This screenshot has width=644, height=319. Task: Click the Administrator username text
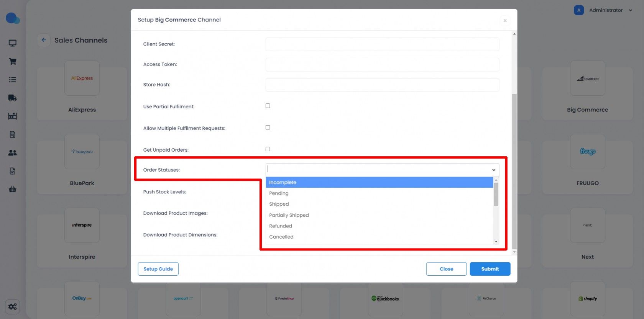point(606,10)
